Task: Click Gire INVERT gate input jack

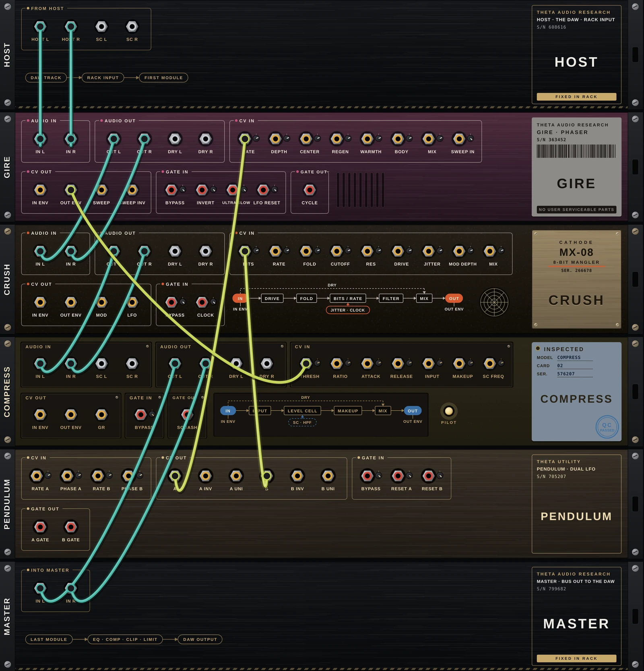Action: pyautogui.click(x=202, y=190)
